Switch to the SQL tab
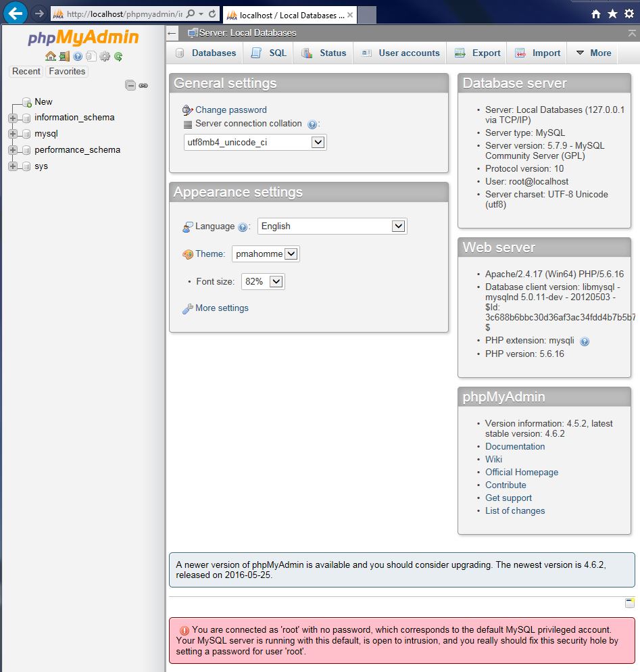 268,53
